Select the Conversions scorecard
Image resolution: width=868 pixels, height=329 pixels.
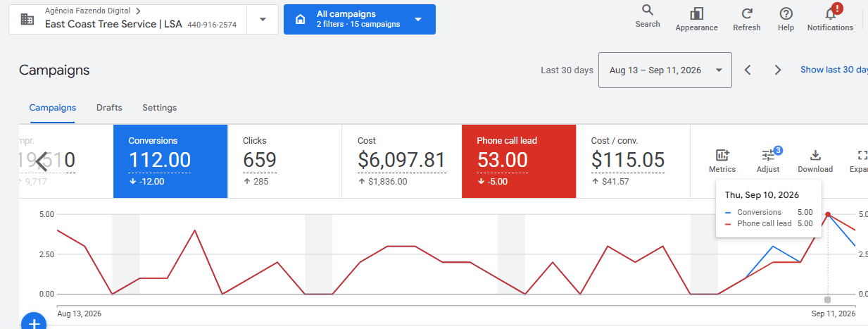click(x=170, y=161)
